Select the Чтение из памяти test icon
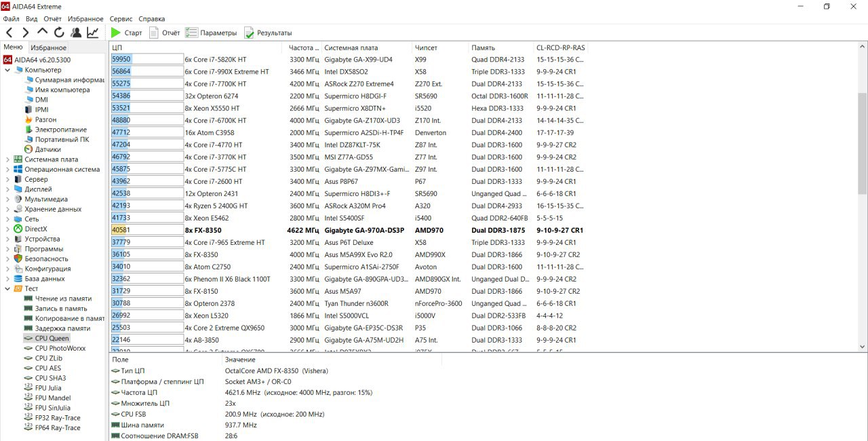Viewport: 868px width, 441px height. pyautogui.click(x=28, y=299)
